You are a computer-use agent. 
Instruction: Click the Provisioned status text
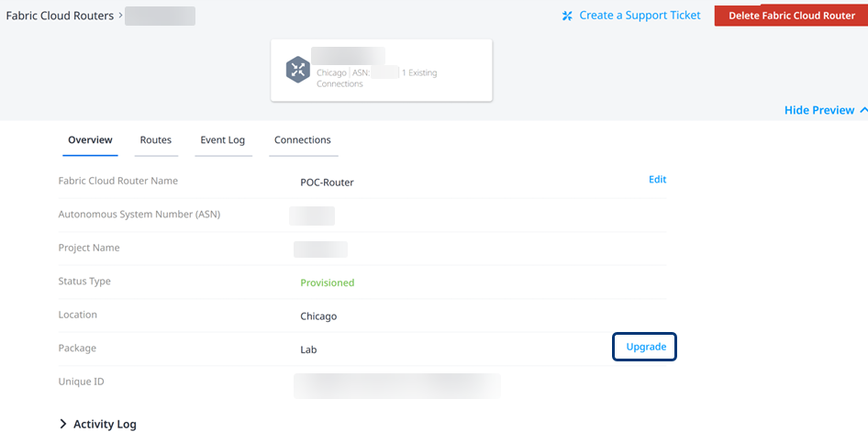tap(328, 282)
